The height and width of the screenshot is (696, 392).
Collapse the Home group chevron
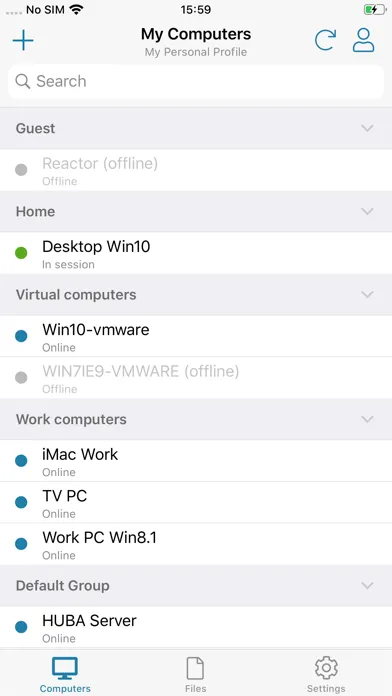(367, 211)
